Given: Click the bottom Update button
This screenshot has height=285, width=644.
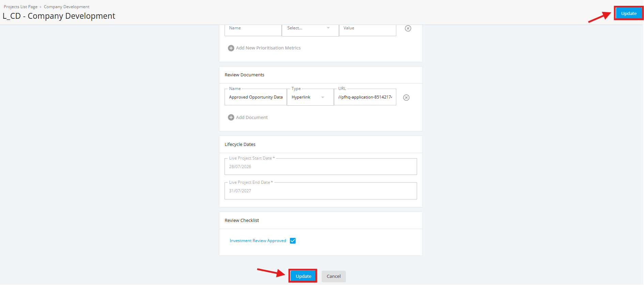Looking at the screenshot, I should coord(303,276).
